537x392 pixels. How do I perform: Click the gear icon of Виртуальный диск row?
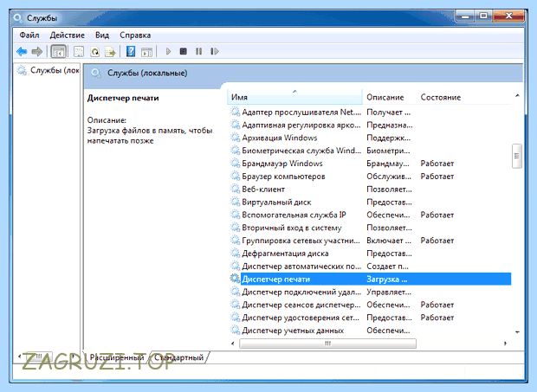235,202
